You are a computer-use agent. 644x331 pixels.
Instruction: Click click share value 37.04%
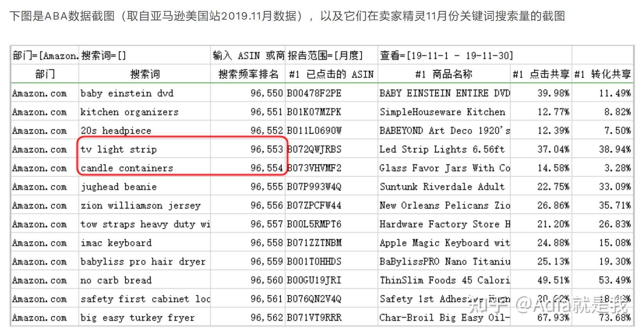[x=553, y=149]
